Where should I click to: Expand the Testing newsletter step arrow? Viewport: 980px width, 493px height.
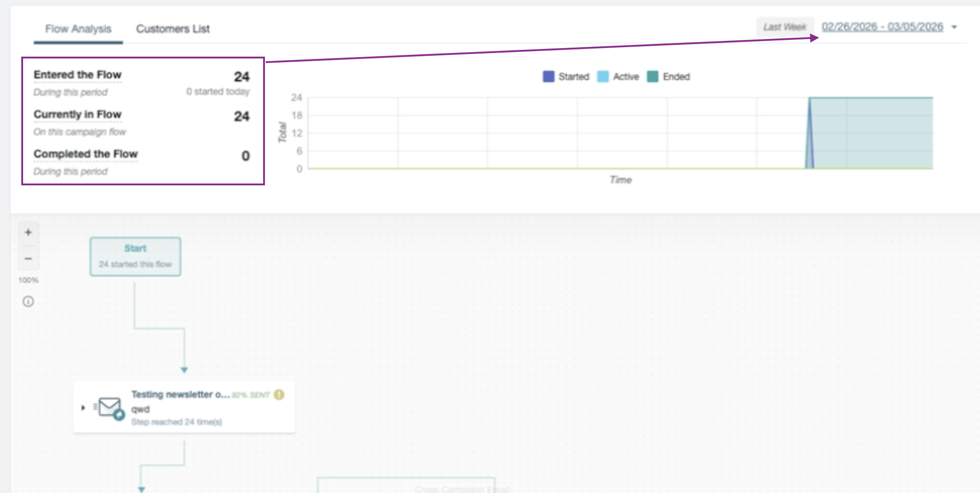pyautogui.click(x=83, y=408)
